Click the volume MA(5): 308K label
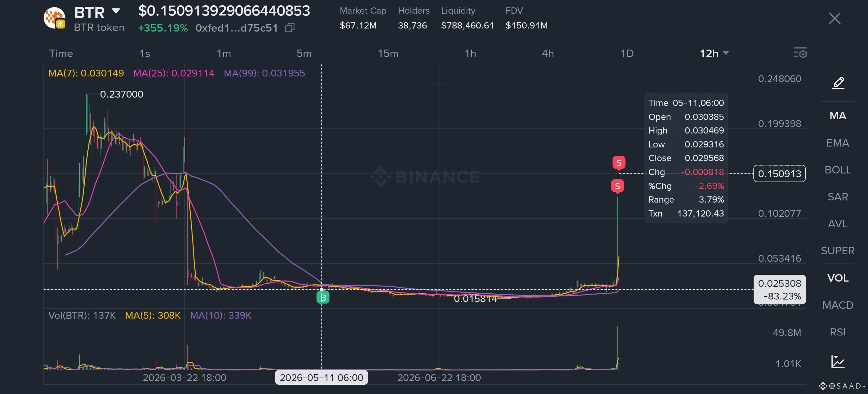This screenshot has height=394, width=868. click(x=153, y=315)
